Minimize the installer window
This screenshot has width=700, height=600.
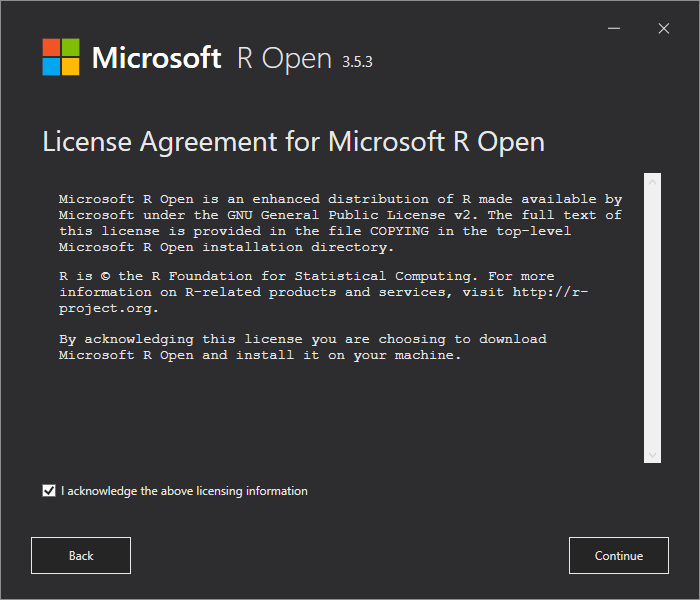coord(614,29)
